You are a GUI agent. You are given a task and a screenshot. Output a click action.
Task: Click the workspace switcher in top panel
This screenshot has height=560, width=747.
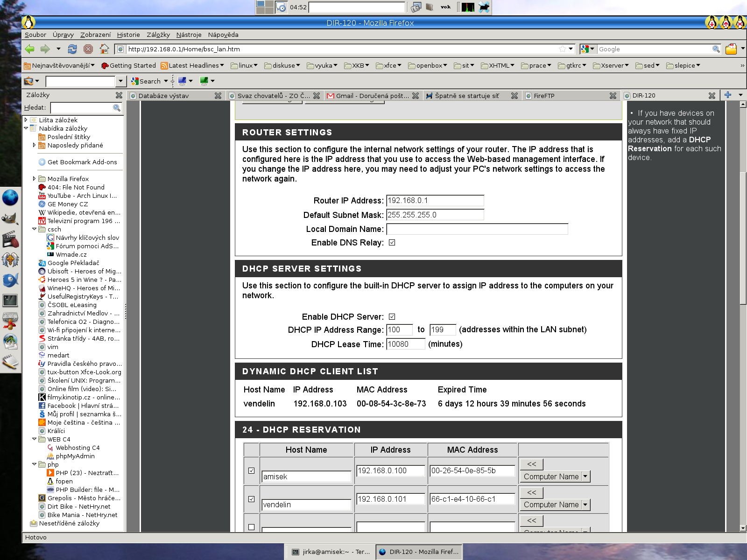pyautogui.click(x=265, y=7)
